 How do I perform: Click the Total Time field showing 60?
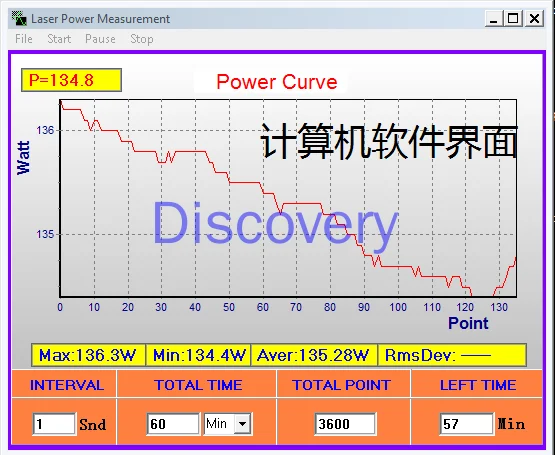click(173, 424)
